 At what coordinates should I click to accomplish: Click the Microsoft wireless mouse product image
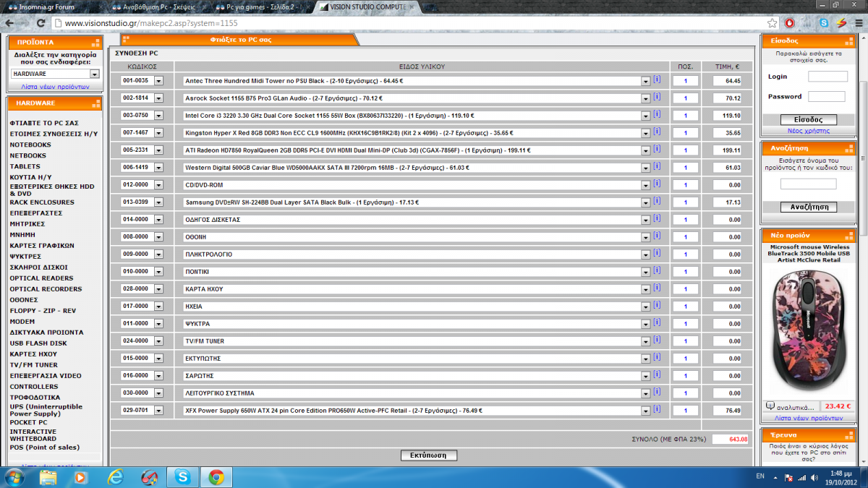(809, 329)
